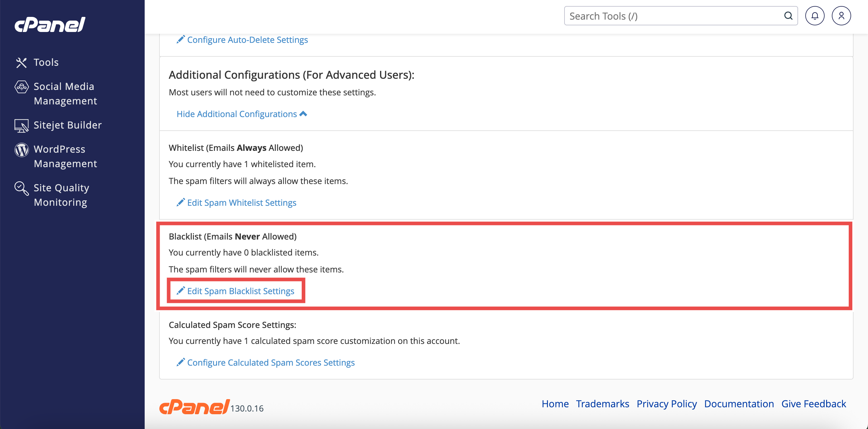Viewport: 868px width, 429px height.
Task: Click the Site Quality Monitoring magnifier icon
Action: coord(21,188)
